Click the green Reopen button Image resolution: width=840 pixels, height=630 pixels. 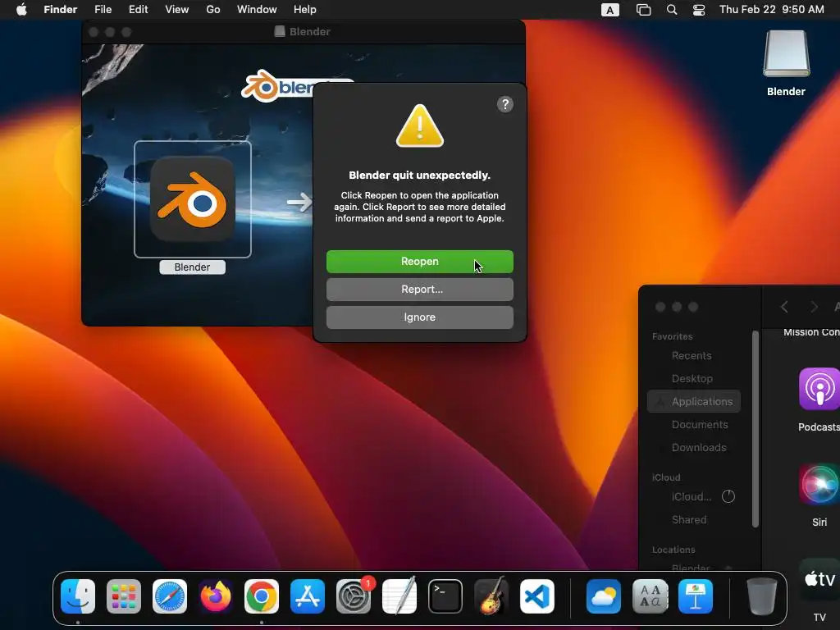(419, 262)
